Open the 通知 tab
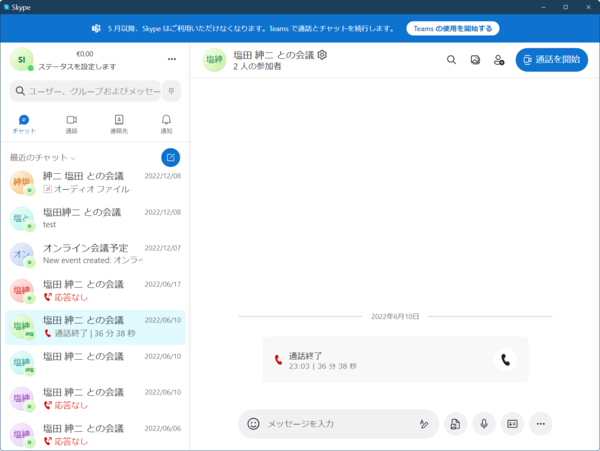 click(166, 124)
